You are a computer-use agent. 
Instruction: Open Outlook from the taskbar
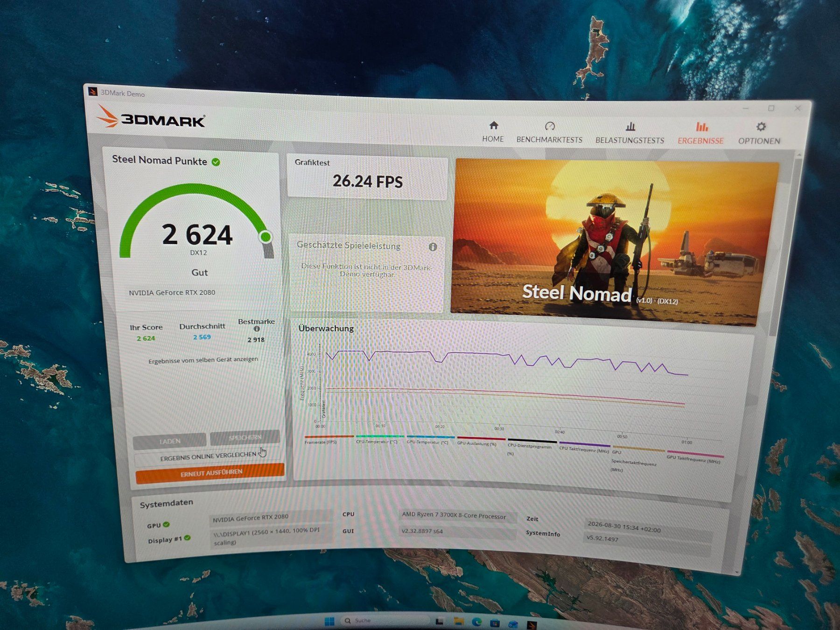tap(513, 624)
